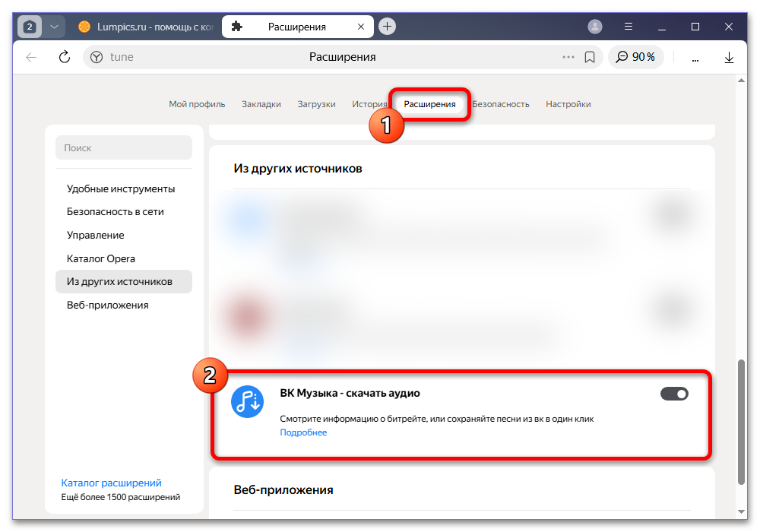
Task: Select Веб-приложения in sidebar
Action: [x=124, y=306]
